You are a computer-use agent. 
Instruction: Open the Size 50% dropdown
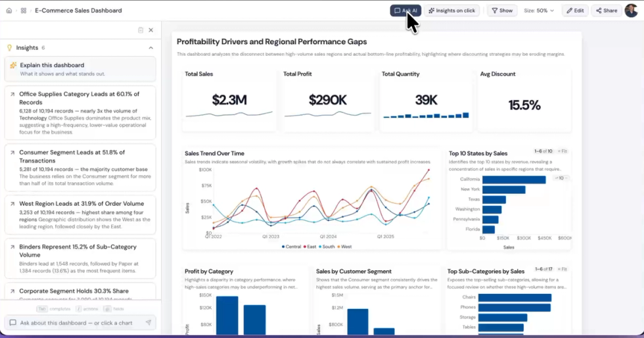[539, 11]
